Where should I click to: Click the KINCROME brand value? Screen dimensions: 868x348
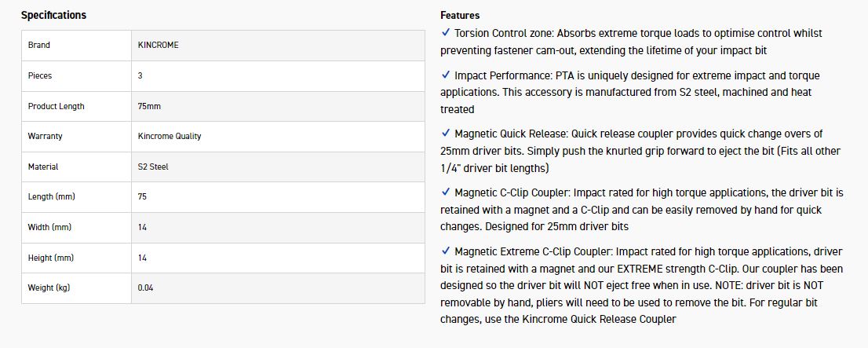158,46
